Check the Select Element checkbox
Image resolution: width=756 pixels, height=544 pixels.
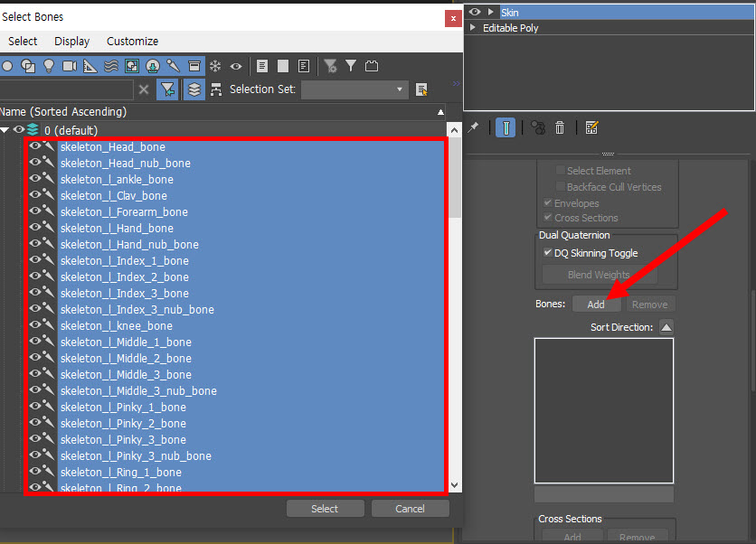point(561,170)
